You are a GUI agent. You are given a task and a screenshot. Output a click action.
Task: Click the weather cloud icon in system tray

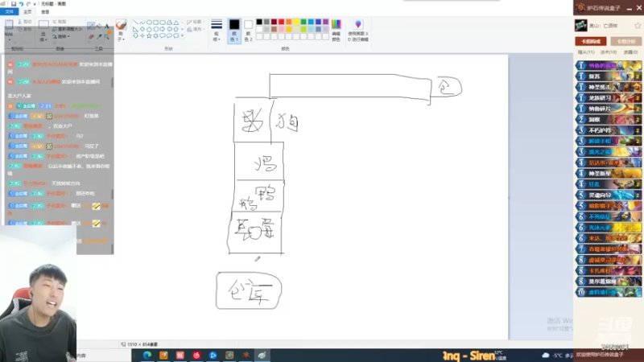click(x=546, y=355)
